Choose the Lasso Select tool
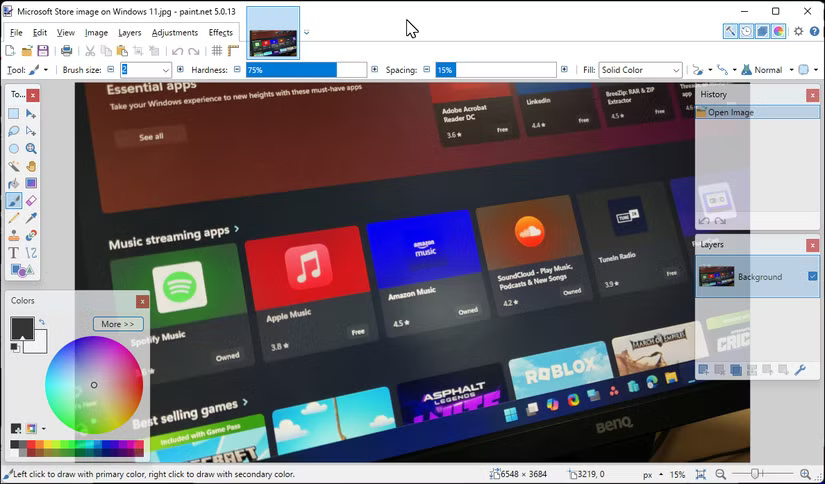825x484 pixels. [14, 131]
